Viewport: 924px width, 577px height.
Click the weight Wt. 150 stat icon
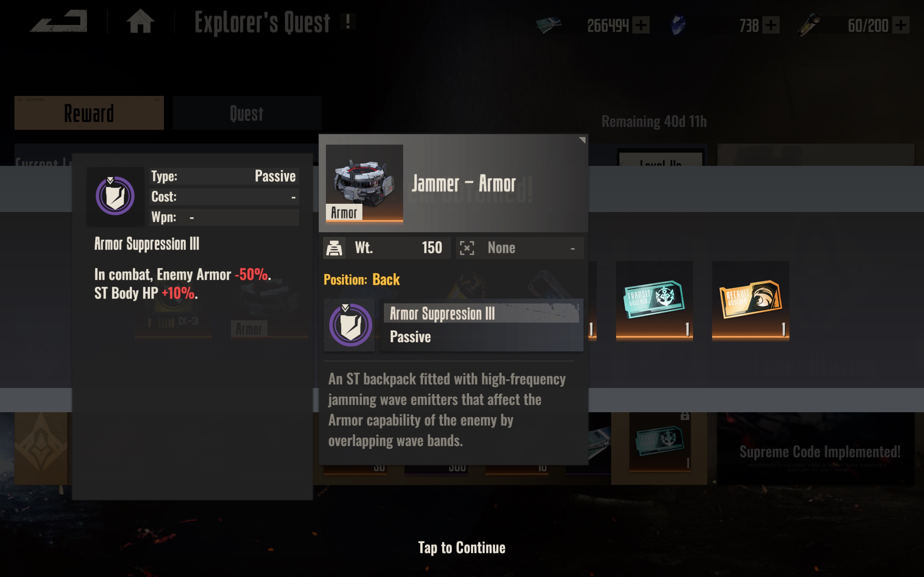coord(334,248)
